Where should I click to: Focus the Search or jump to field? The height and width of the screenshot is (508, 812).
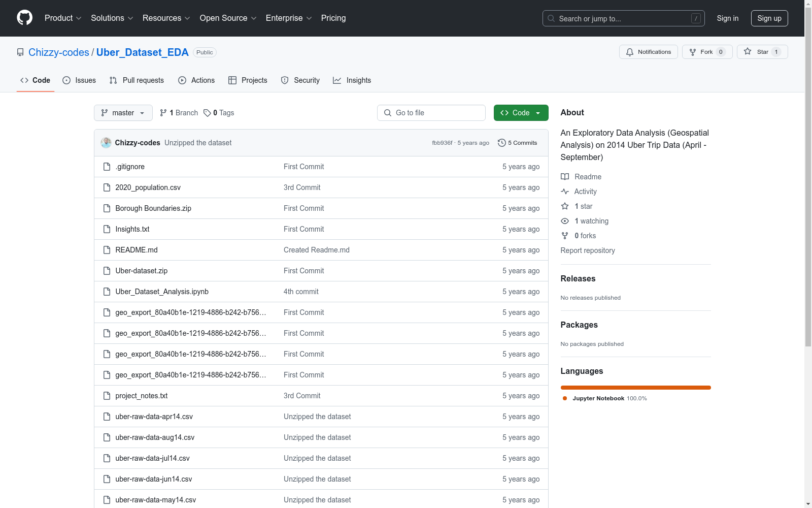(x=624, y=18)
